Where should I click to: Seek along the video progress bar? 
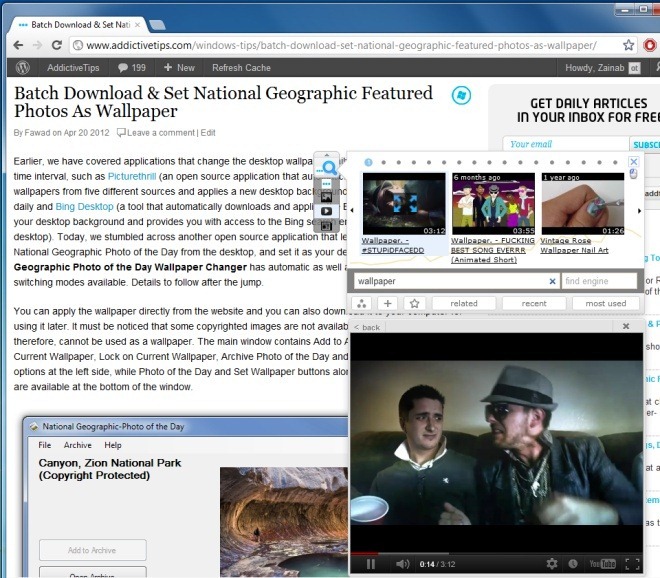(x=496, y=553)
